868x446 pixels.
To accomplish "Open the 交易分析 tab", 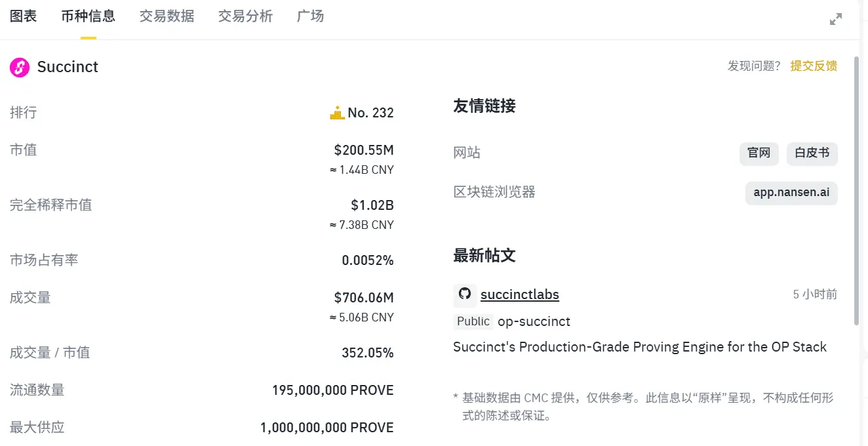I will [x=246, y=16].
